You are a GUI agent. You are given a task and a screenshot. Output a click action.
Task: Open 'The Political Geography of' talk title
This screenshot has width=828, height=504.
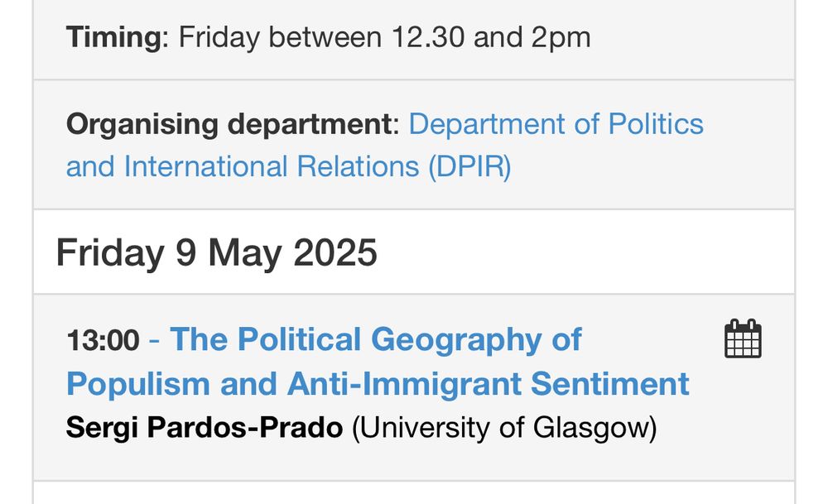[375, 338]
